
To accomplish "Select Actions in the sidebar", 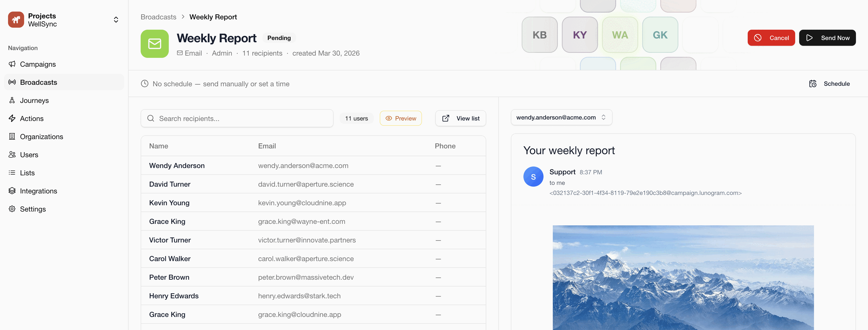I will coord(64,118).
